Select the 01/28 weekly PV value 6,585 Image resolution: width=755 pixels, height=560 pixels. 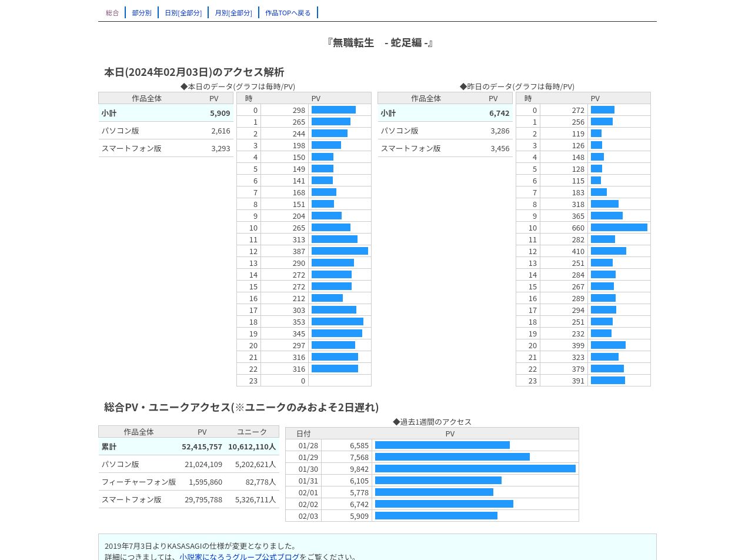359,445
